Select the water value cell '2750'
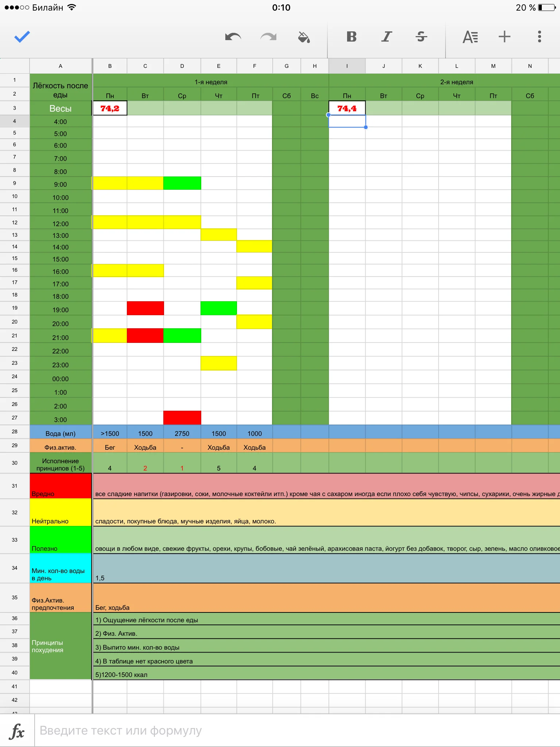The width and height of the screenshot is (560, 747). (182, 432)
